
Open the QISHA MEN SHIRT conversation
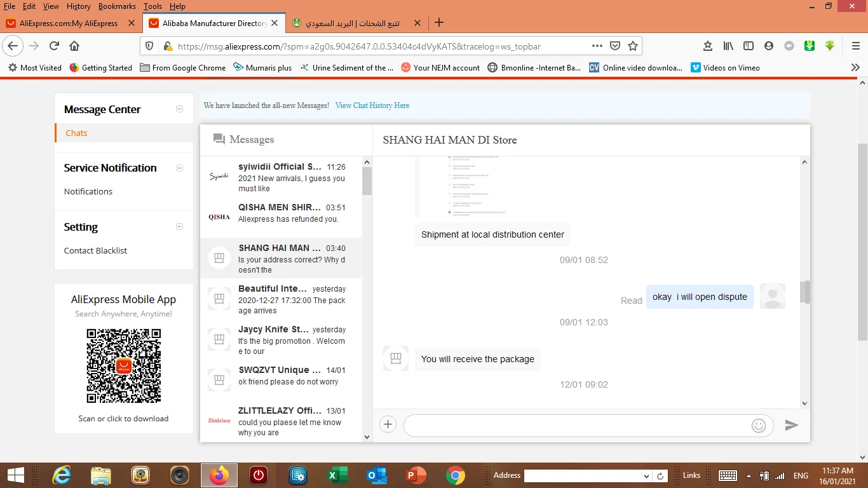click(x=281, y=217)
